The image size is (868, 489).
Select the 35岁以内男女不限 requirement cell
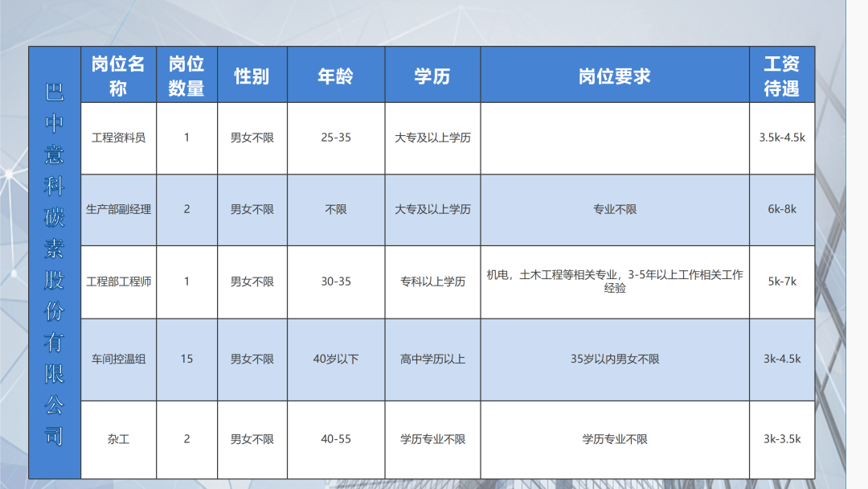click(x=615, y=360)
